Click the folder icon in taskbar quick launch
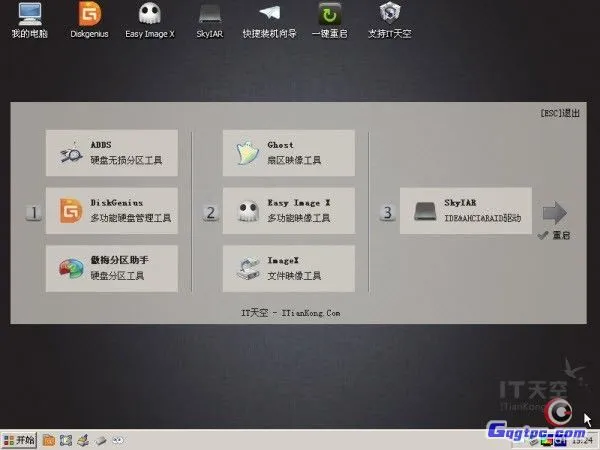600x450 pixels. (x=47, y=439)
